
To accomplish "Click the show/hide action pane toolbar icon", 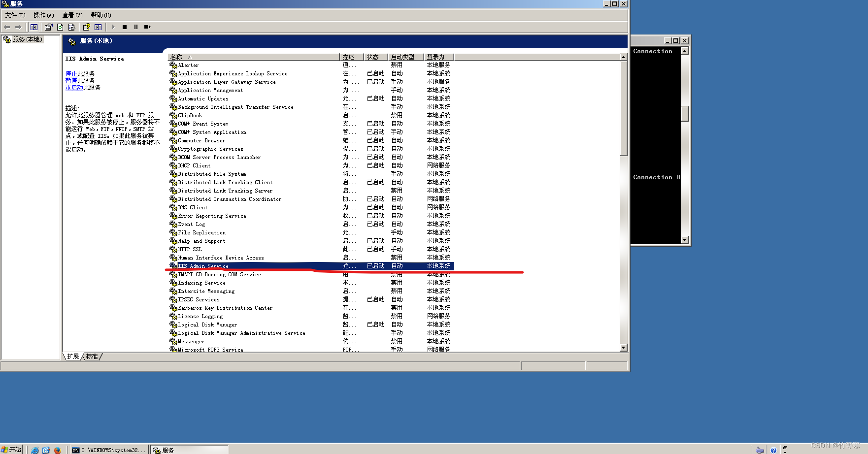I will coord(98,27).
